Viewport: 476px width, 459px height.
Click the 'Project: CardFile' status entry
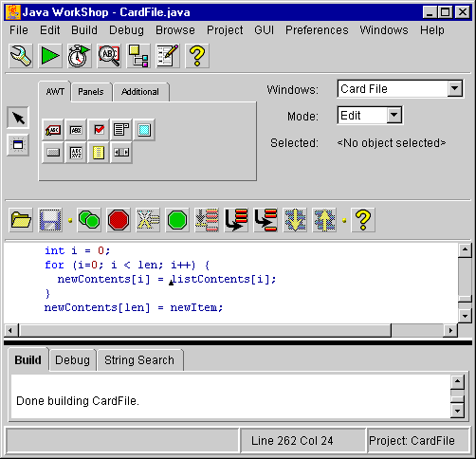(412, 440)
